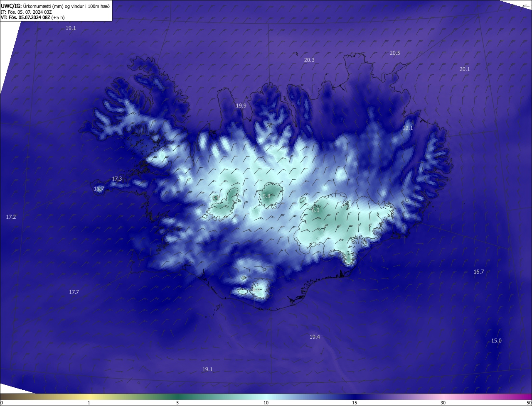Viewport: 532px width, 406px height.
Task: Click the VT: Fös. 05.07.2024 08Z (+5 h) line
Action: pyautogui.click(x=32, y=17)
